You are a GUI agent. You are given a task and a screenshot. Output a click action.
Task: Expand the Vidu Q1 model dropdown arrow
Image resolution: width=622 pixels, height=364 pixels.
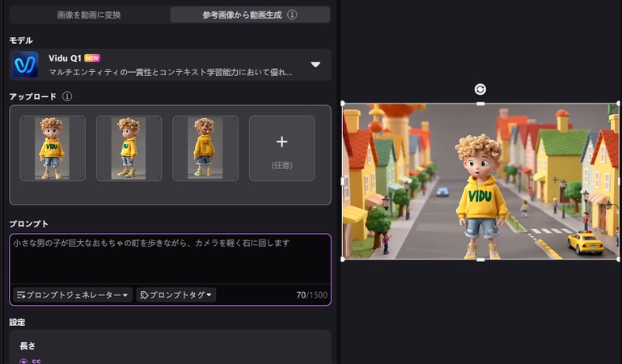315,65
